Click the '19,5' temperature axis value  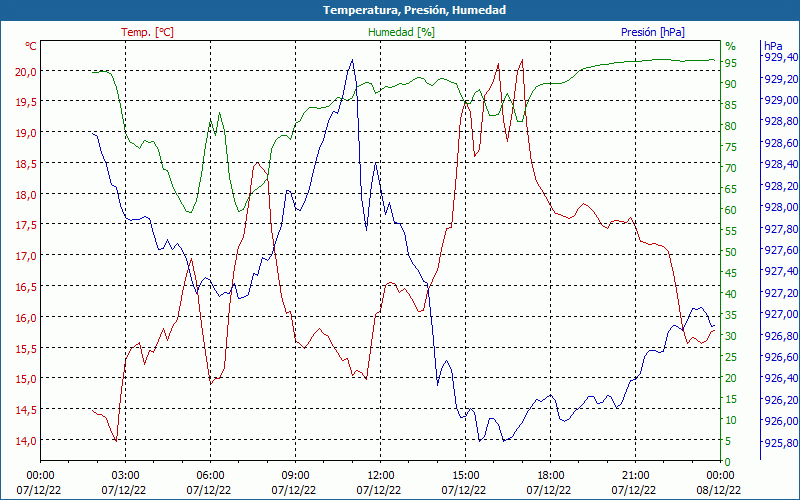click(x=26, y=102)
